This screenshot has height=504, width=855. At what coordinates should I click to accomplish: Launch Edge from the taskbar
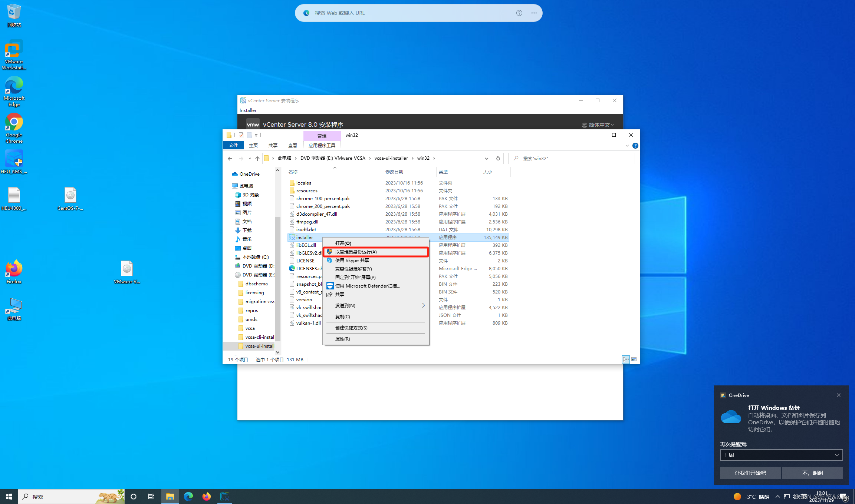click(188, 497)
